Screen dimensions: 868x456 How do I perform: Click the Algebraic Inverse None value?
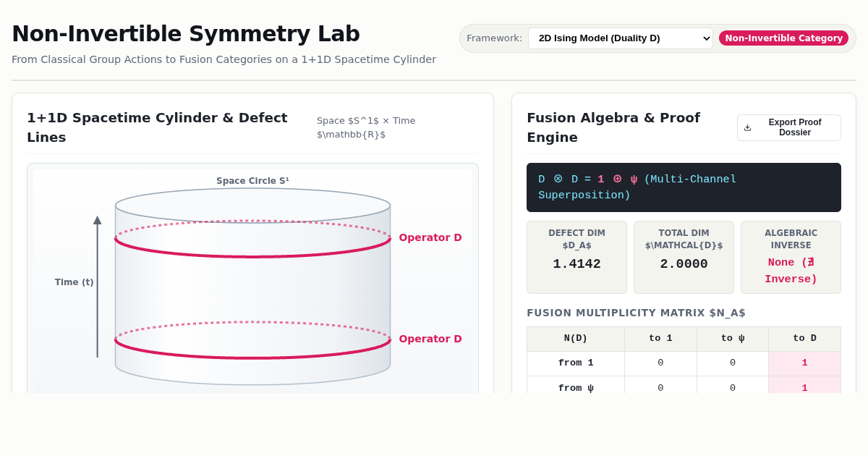pos(791,271)
